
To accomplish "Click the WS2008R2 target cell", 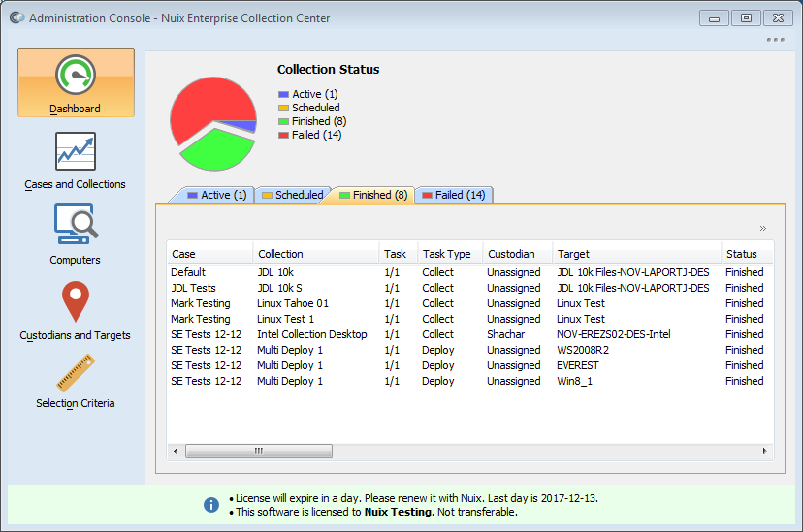I will click(x=583, y=350).
